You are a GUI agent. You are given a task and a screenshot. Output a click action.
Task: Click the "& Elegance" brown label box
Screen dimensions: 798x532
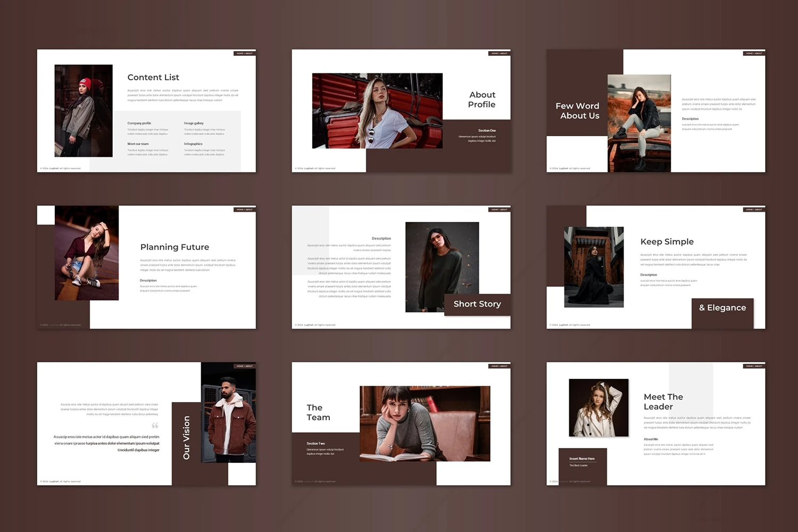pos(722,308)
